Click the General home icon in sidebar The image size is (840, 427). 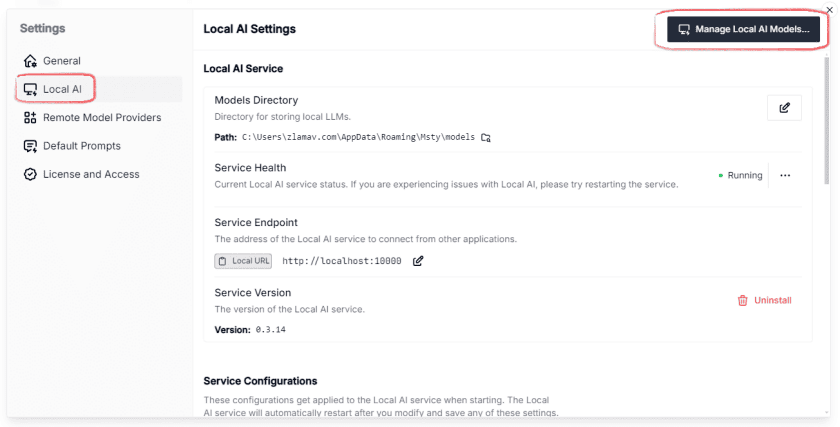pos(30,61)
